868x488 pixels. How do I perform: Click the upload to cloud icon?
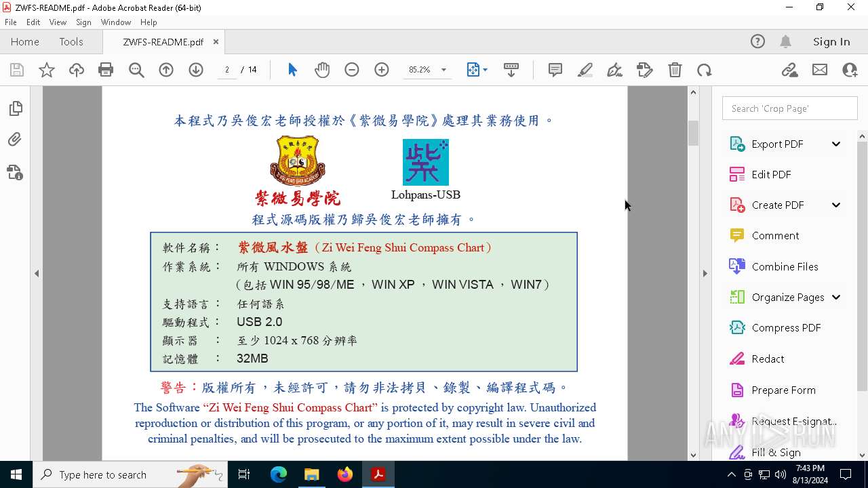click(x=77, y=70)
